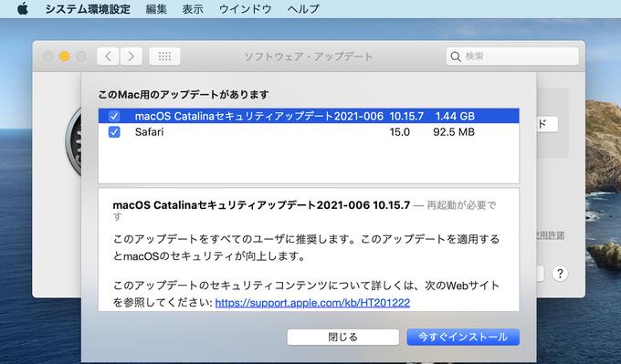The image size is (621, 364).
Task: Open the システム環境設定 menu
Action: point(88,9)
